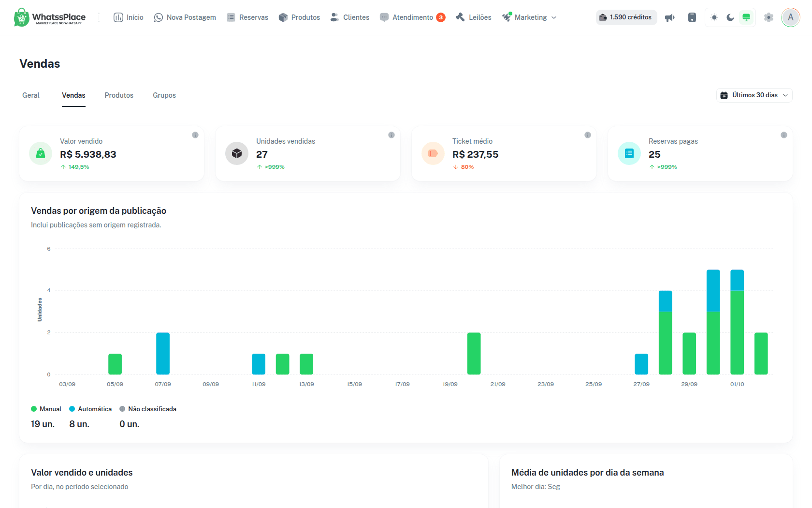Click the green bar after 19/09
This screenshot has width=812, height=508.
click(474, 353)
